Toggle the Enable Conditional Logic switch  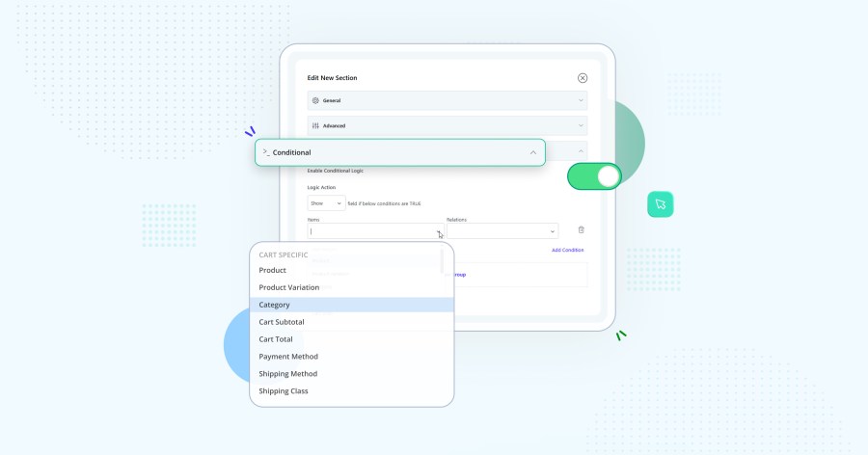pos(594,176)
